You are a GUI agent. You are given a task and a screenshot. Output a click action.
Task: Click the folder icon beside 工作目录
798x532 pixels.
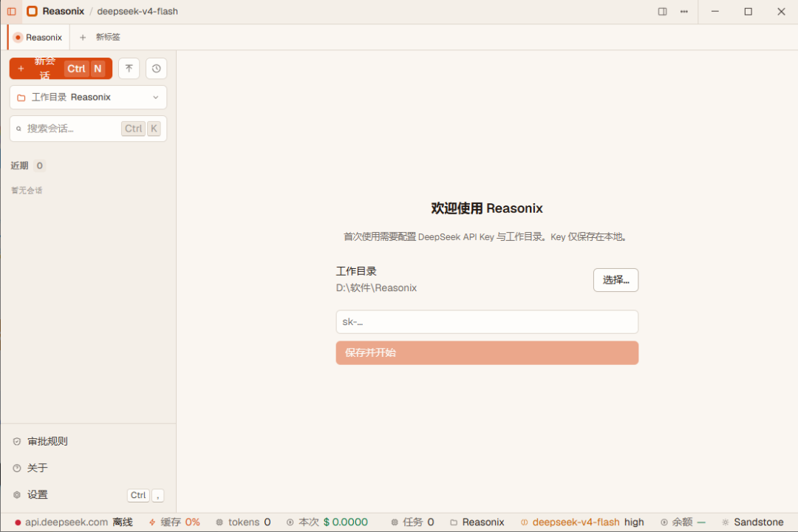pyautogui.click(x=21, y=98)
